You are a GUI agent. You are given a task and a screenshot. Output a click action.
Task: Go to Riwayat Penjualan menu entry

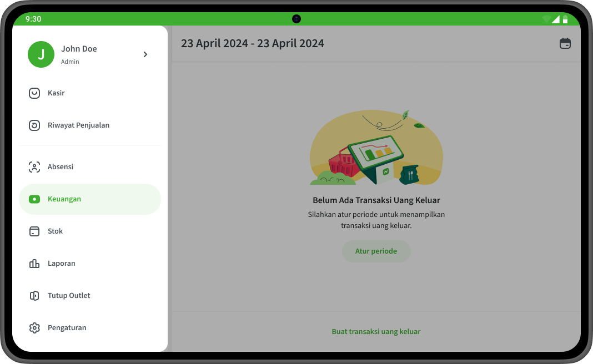pos(90,125)
